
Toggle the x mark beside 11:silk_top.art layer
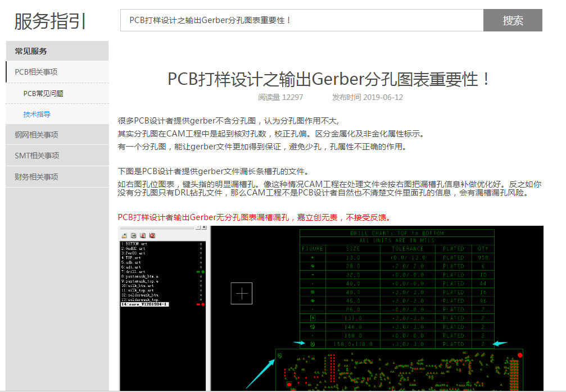(x=201, y=290)
